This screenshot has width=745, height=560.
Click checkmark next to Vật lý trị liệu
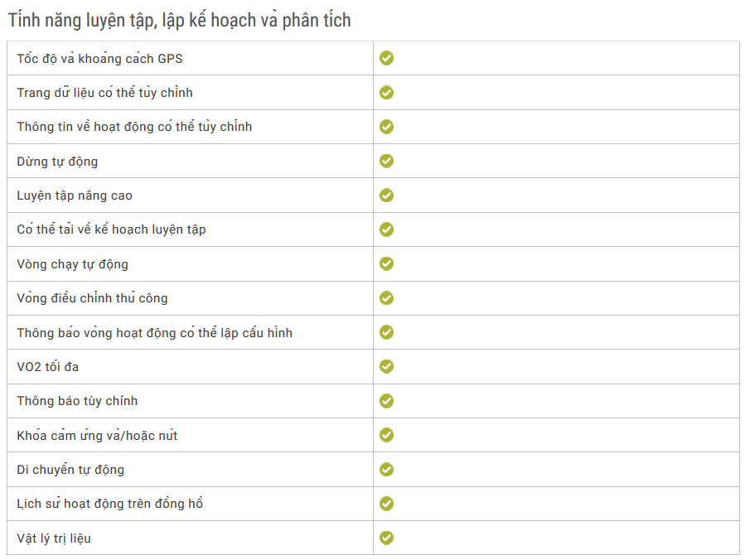(386, 538)
